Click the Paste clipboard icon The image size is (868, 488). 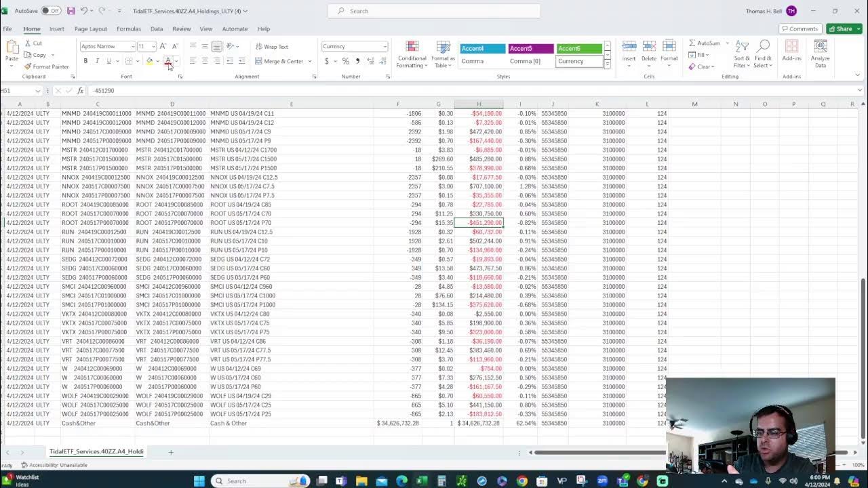point(12,47)
